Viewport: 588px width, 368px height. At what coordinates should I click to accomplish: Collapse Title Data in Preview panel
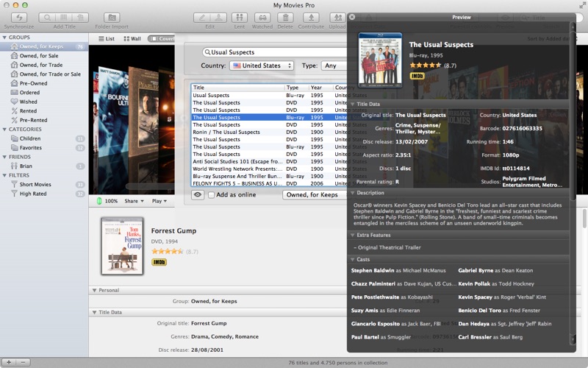click(353, 104)
